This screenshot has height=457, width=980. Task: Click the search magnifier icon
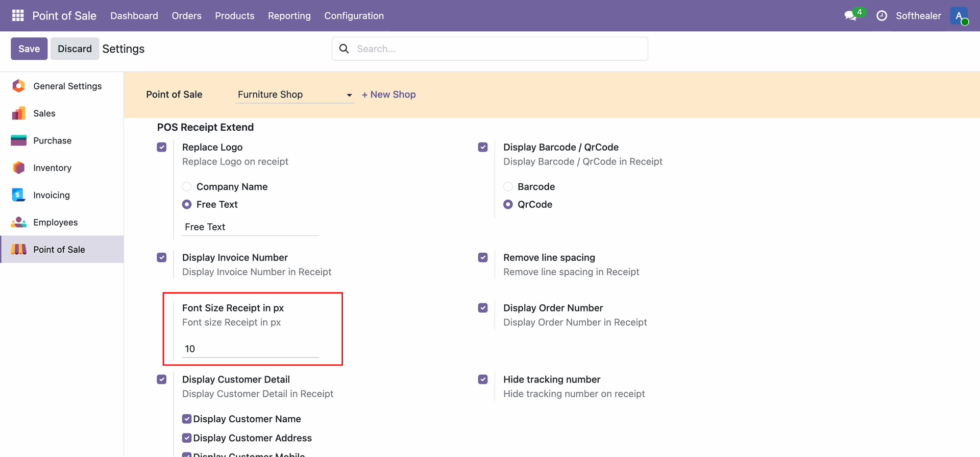[x=344, y=49]
